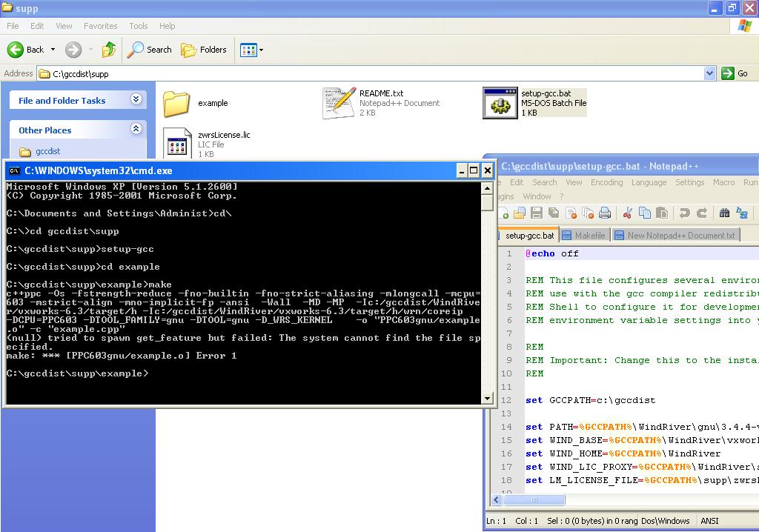Click the Open file icon in Notepad++
759x532 pixels.
(x=520, y=213)
